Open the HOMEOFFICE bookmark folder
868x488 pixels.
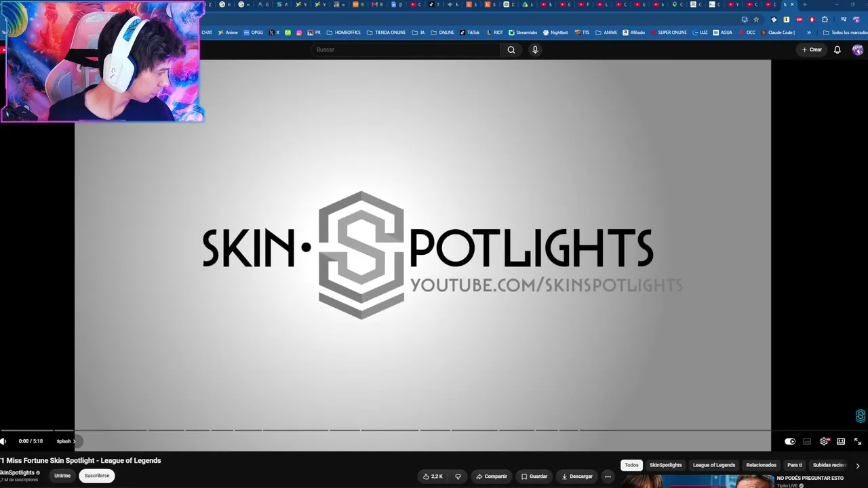pyautogui.click(x=344, y=33)
